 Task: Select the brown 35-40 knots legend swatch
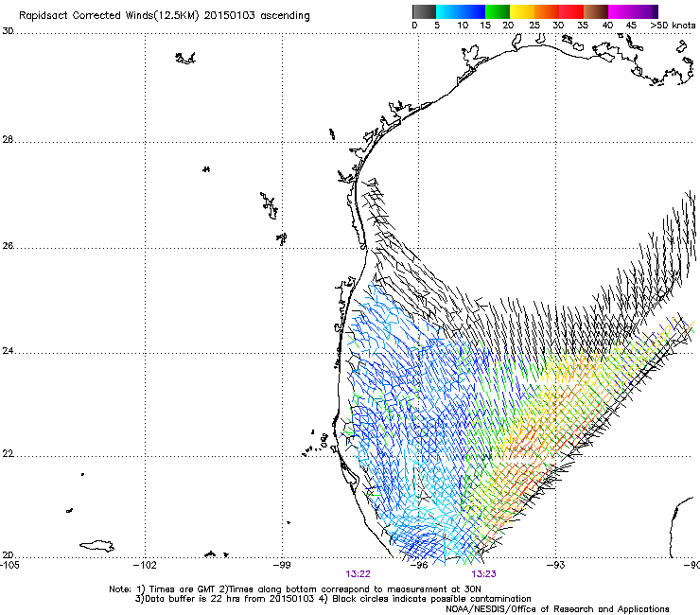(x=596, y=11)
